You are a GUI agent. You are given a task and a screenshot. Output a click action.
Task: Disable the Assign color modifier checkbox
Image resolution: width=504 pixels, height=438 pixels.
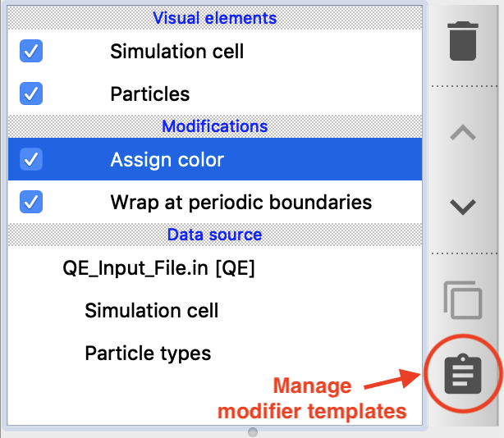(31, 159)
